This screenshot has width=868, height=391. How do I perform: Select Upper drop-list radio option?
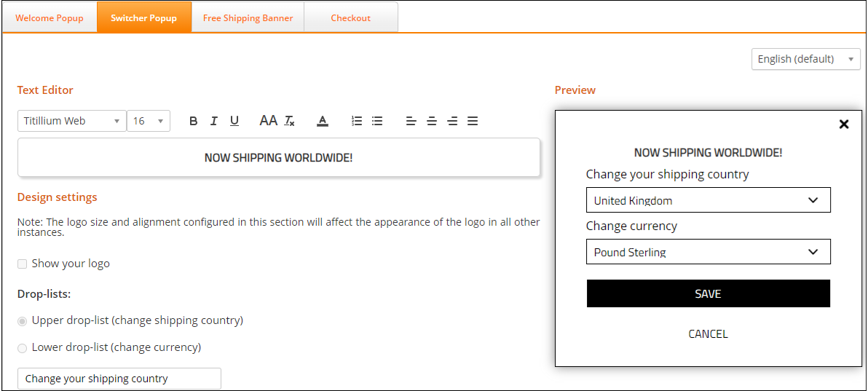point(23,321)
